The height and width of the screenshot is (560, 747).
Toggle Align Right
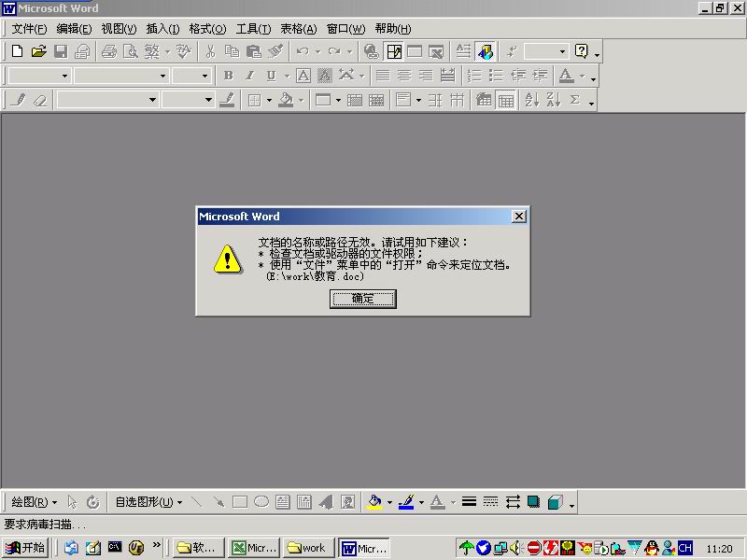[x=426, y=76]
